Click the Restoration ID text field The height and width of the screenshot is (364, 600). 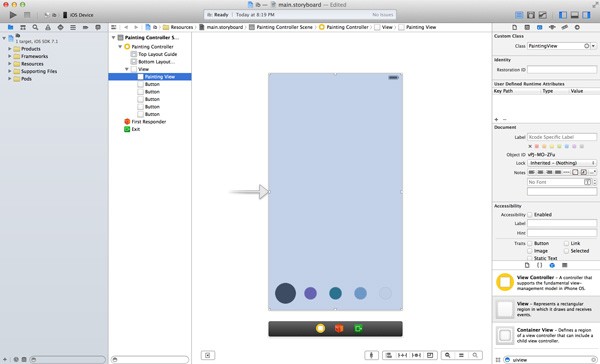coord(562,70)
